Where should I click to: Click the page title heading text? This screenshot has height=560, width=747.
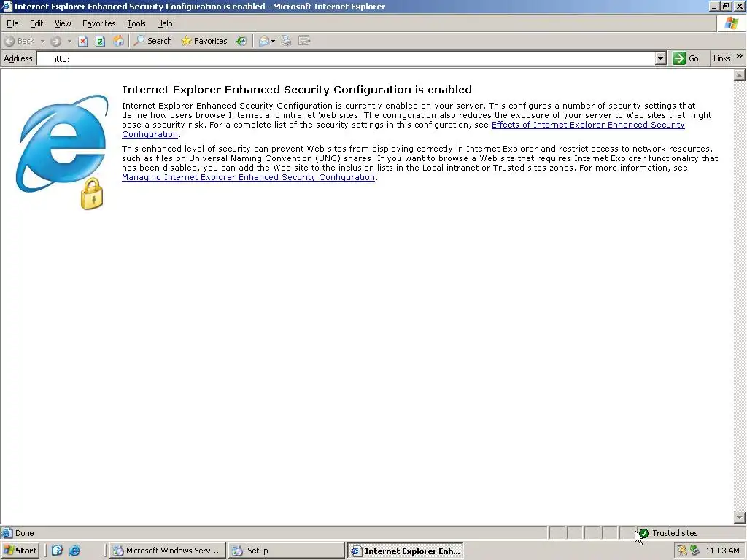pyautogui.click(x=297, y=90)
